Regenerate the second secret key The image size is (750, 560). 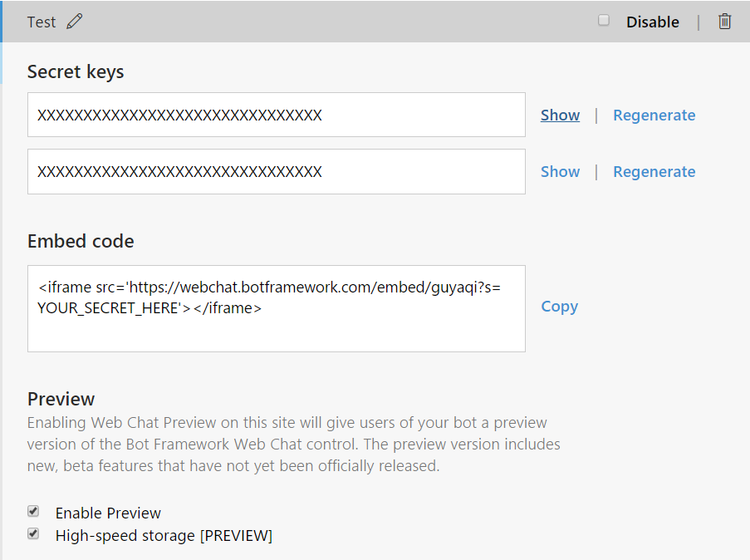click(x=654, y=172)
